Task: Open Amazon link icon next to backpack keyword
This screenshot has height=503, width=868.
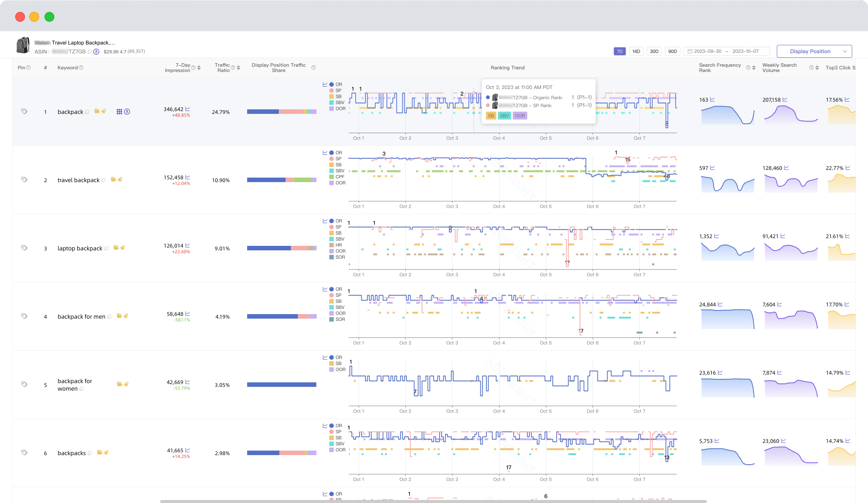Action: [x=127, y=112]
